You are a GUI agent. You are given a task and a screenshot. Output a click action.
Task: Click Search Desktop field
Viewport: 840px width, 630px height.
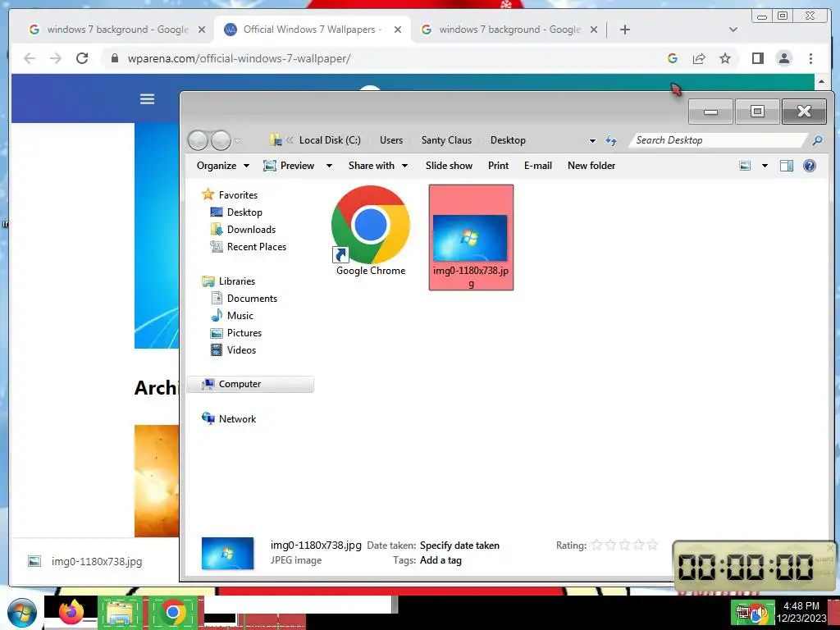click(x=718, y=140)
